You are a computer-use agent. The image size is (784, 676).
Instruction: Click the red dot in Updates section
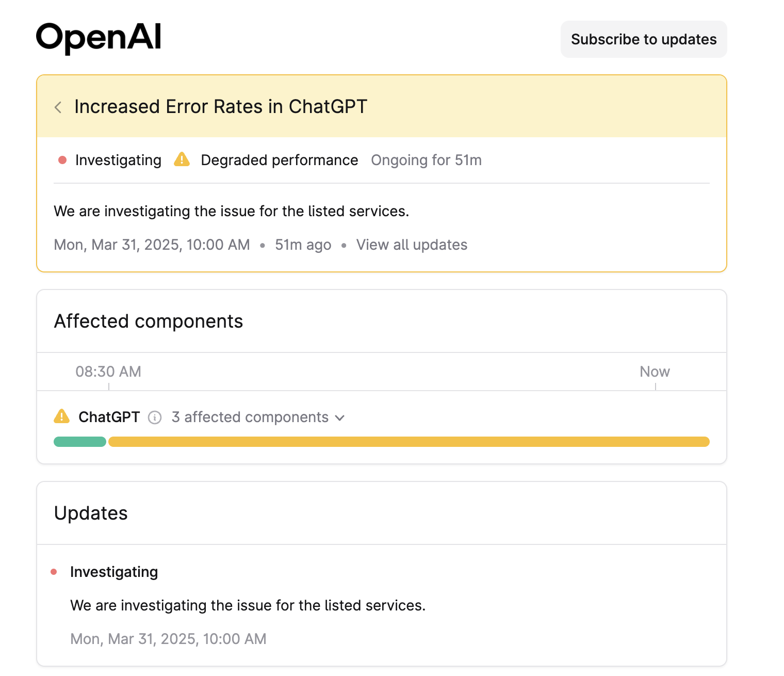coord(54,572)
